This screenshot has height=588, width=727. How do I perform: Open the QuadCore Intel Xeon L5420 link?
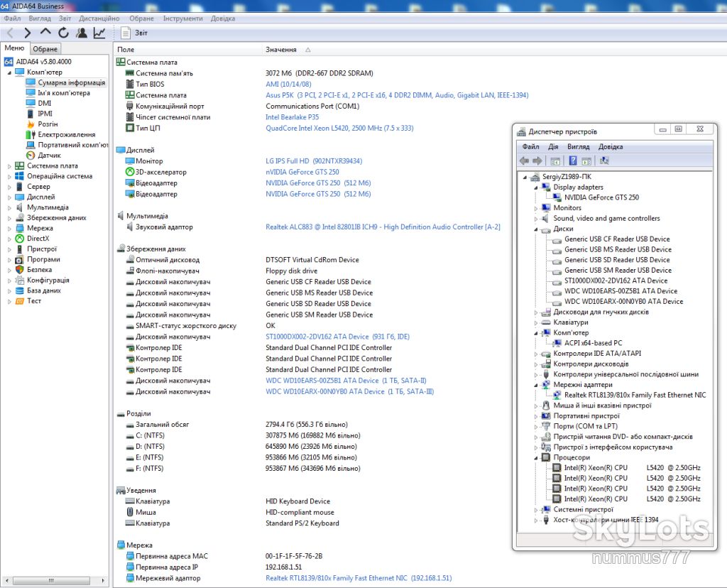[x=339, y=128]
